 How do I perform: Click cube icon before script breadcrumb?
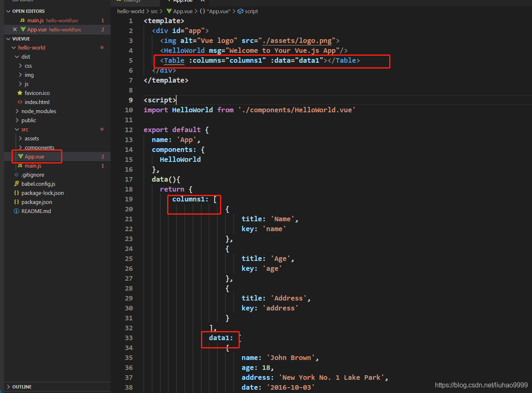(240, 11)
